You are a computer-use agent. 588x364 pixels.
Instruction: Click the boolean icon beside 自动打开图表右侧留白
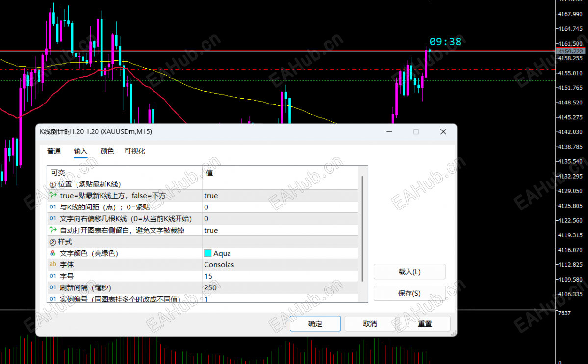click(x=53, y=230)
